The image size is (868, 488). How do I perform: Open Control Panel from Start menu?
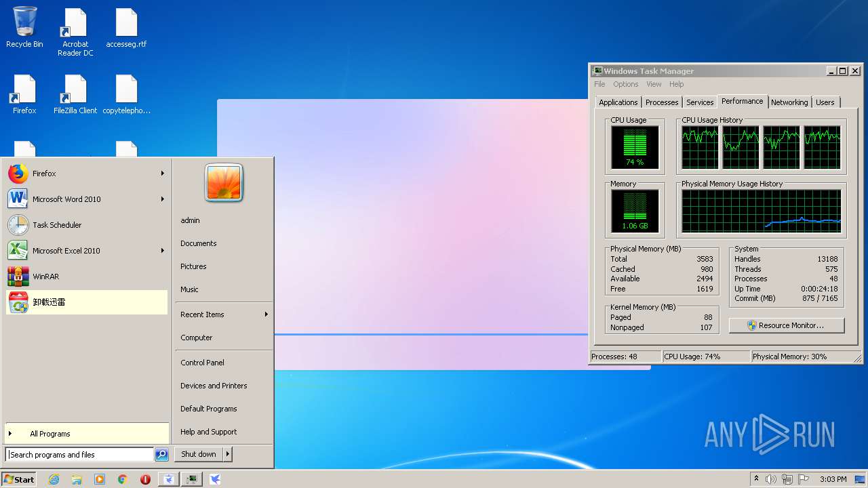[224, 363]
